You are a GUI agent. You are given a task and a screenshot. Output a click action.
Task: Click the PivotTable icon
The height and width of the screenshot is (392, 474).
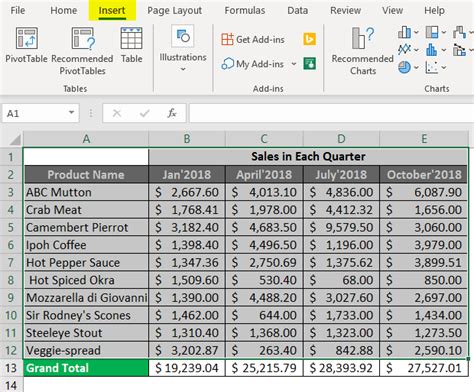tap(27, 38)
